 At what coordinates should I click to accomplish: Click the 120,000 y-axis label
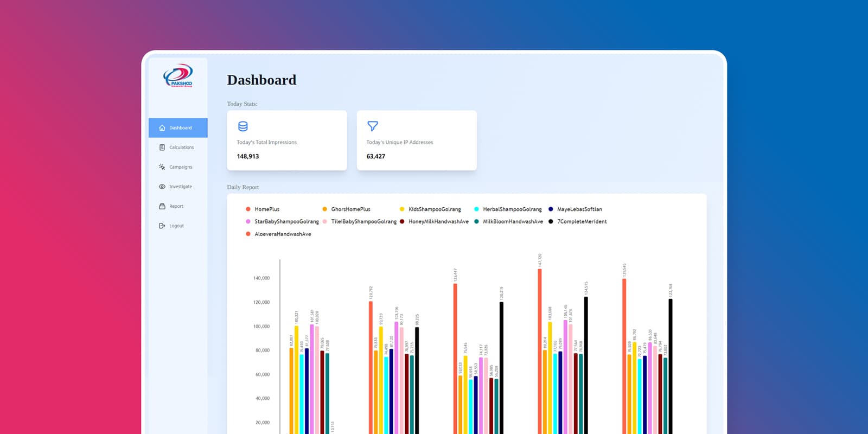261,302
